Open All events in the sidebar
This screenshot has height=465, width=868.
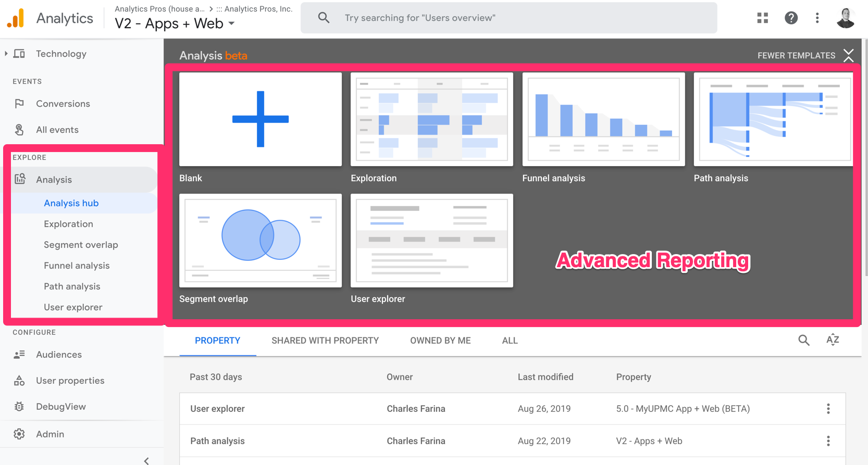(57, 130)
